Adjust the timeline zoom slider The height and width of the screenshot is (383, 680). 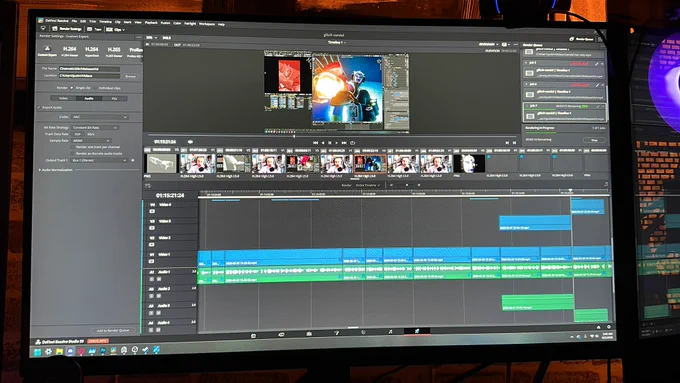pos(406,185)
